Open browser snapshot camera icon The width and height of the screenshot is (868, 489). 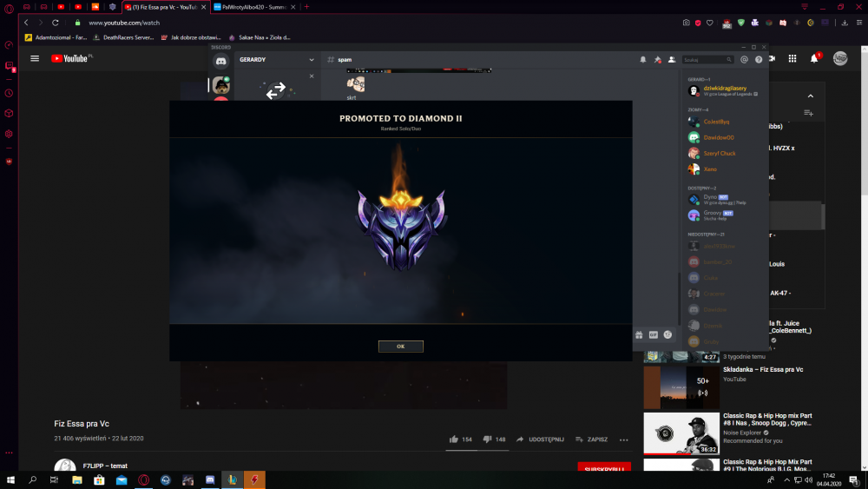coord(687,23)
